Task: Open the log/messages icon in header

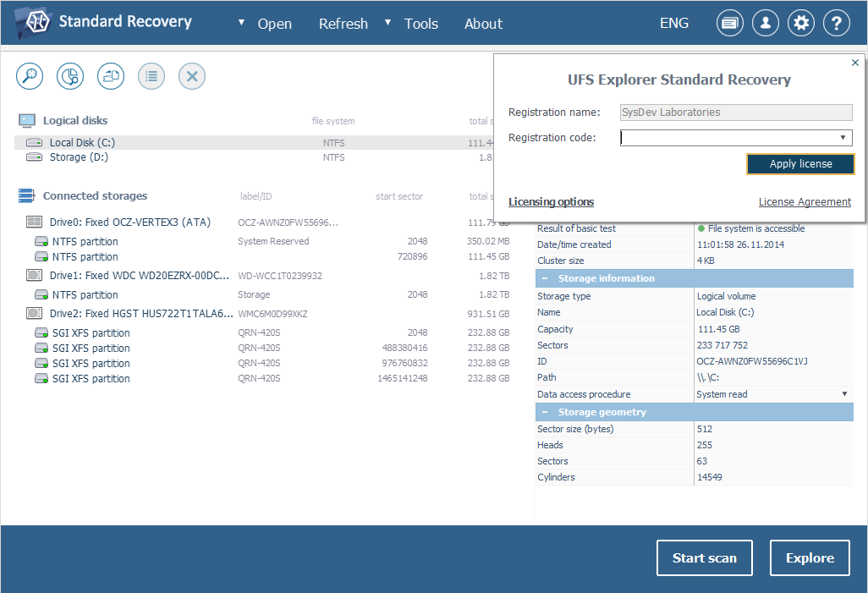Action: (729, 23)
